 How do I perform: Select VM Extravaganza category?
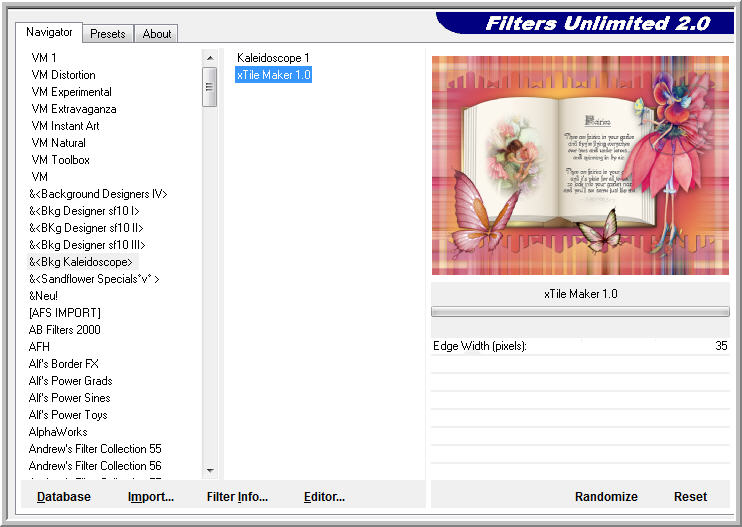(x=74, y=109)
